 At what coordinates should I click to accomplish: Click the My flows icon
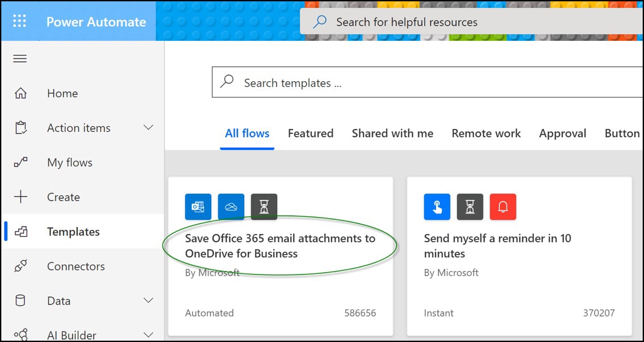[x=20, y=162]
